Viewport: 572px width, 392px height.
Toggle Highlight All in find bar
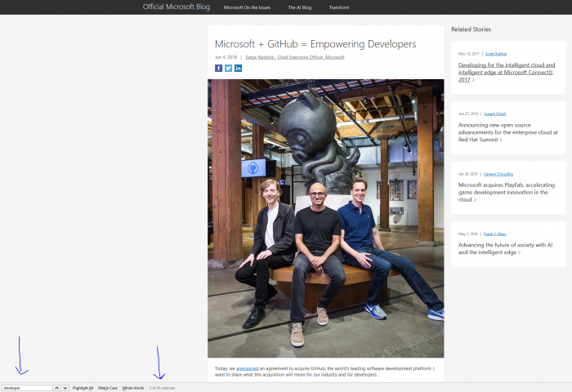click(83, 388)
